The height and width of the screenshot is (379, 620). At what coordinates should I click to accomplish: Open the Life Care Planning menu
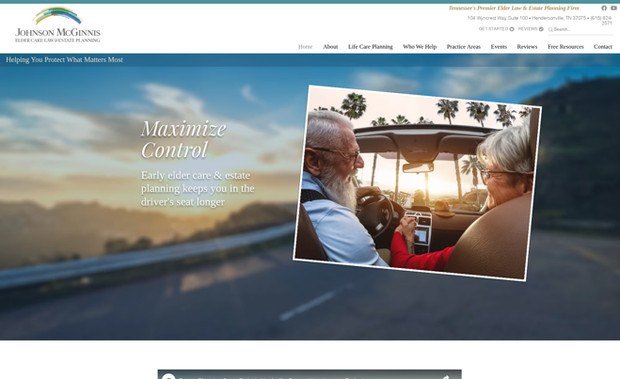[x=370, y=47]
